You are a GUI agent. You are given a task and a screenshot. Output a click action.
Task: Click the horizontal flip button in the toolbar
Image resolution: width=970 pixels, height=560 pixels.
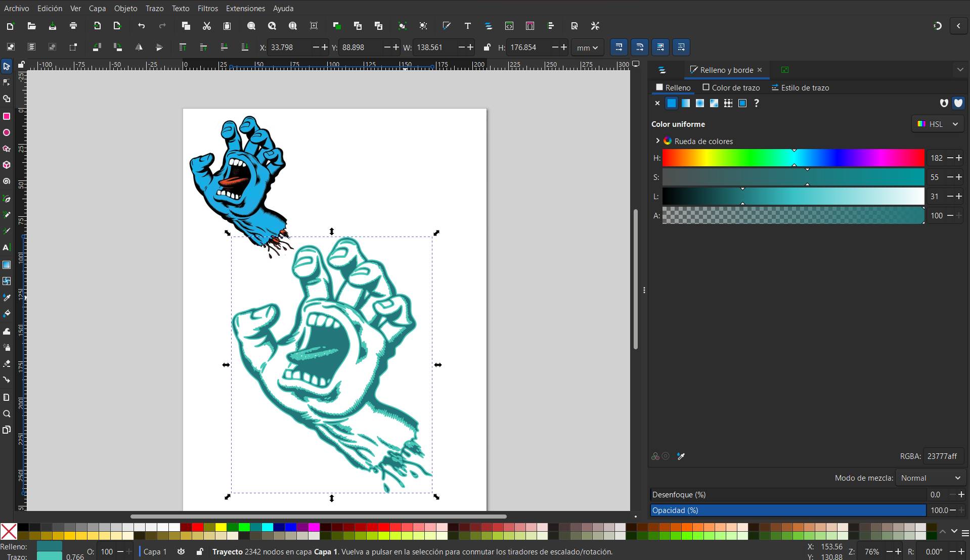coord(140,47)
